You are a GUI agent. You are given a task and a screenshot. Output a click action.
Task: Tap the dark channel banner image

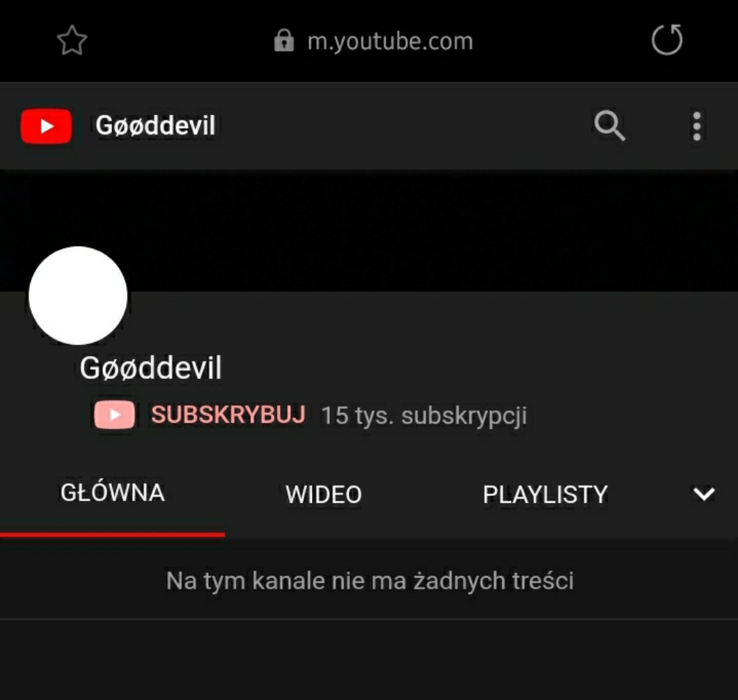tap(369, 231)
